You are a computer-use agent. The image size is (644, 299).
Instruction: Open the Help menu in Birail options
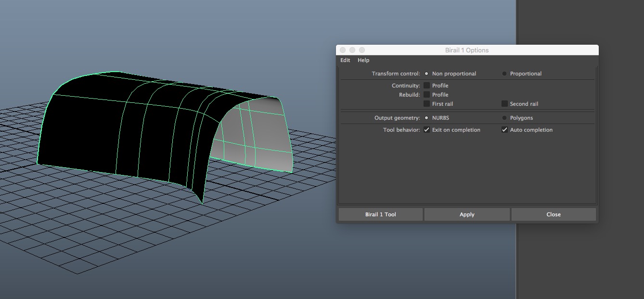(x=363, y=60)
